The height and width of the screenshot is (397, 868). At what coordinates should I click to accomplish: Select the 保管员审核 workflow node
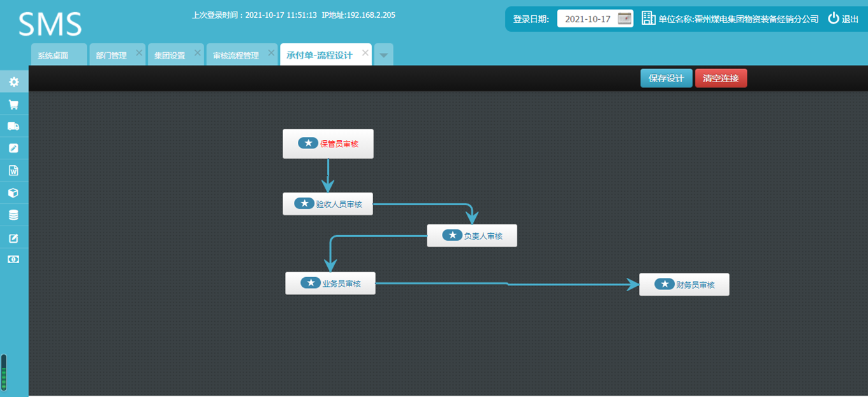[328, 144]
